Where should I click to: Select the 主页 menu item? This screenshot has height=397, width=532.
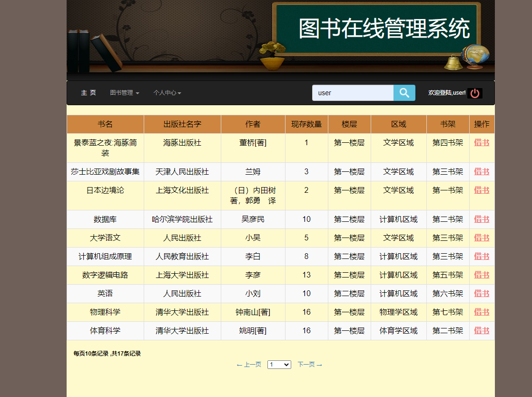pos(89,93)
